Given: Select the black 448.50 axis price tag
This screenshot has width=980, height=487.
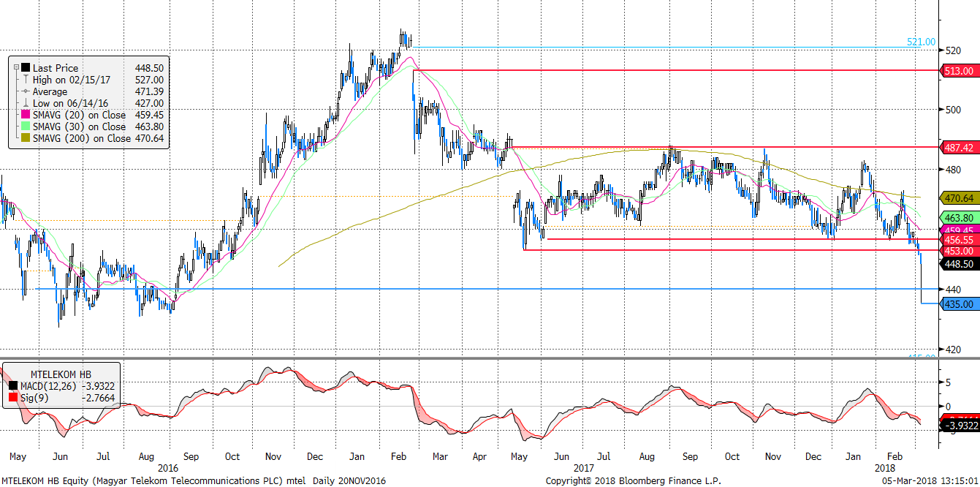Looking at the screenshot, I should (959, 263).
